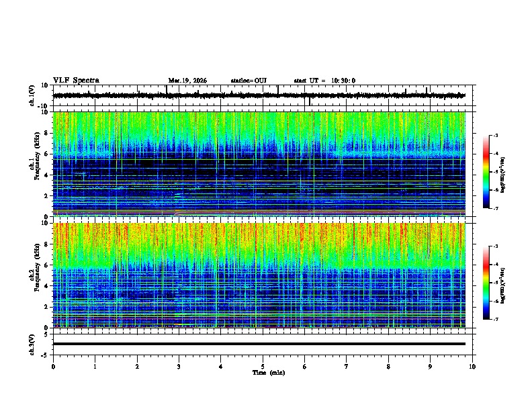
Task: Click the ch.2 spectrogram panel
Action: [259, 275]
